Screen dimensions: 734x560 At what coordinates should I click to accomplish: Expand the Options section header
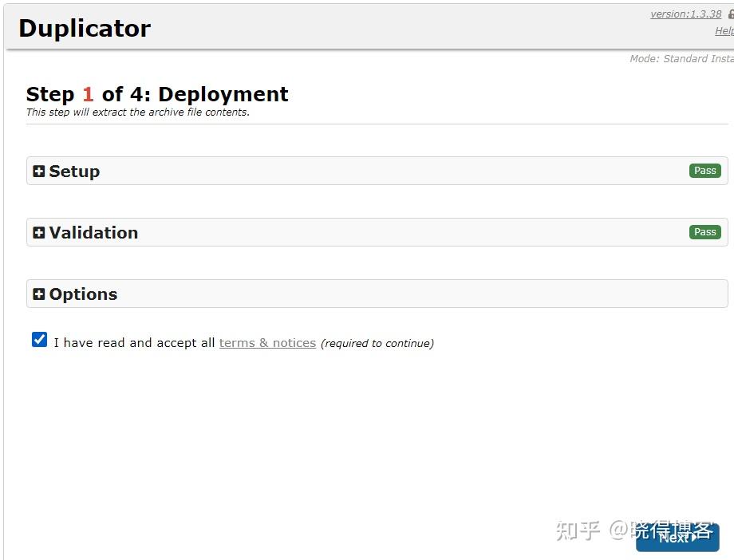[377, 294]
